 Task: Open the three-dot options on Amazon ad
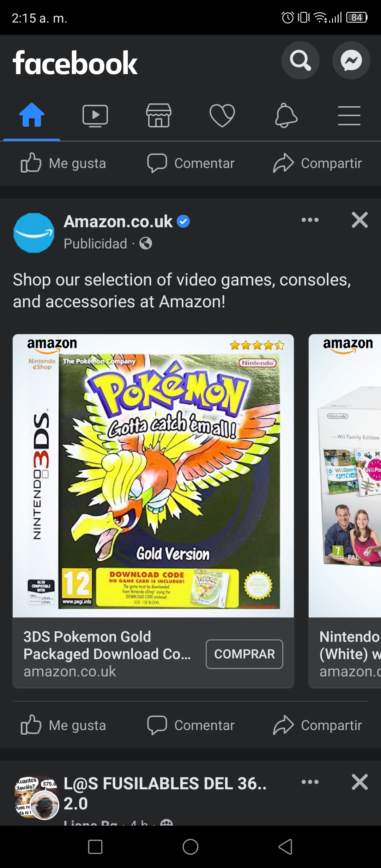point(310,220)
